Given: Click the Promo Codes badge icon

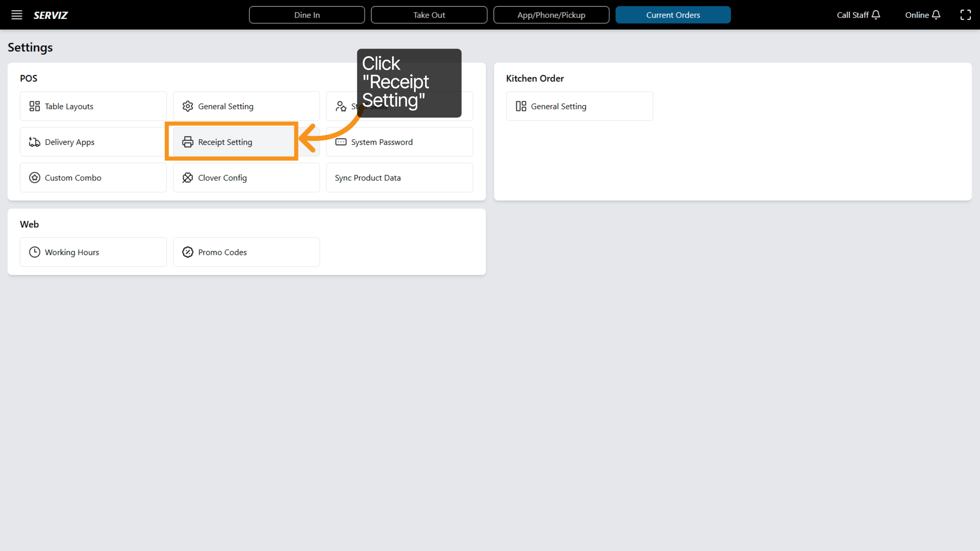Looking at the screenshot, I should [188, 252].
